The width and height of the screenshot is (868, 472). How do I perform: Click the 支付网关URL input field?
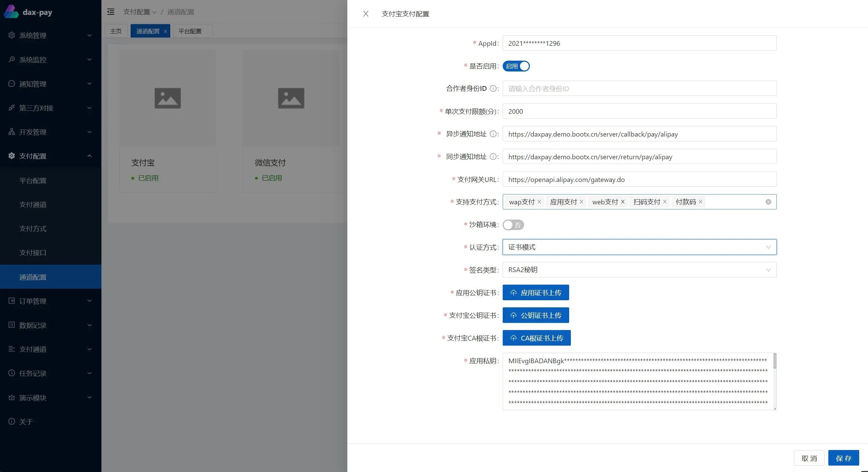click(639, 179)
